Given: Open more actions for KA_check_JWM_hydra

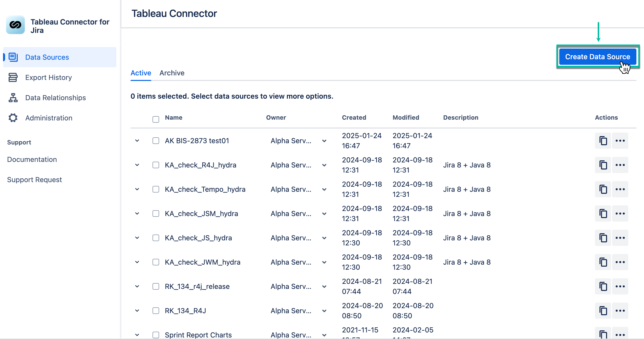Looking at the screenshot, I should point(620,262).
